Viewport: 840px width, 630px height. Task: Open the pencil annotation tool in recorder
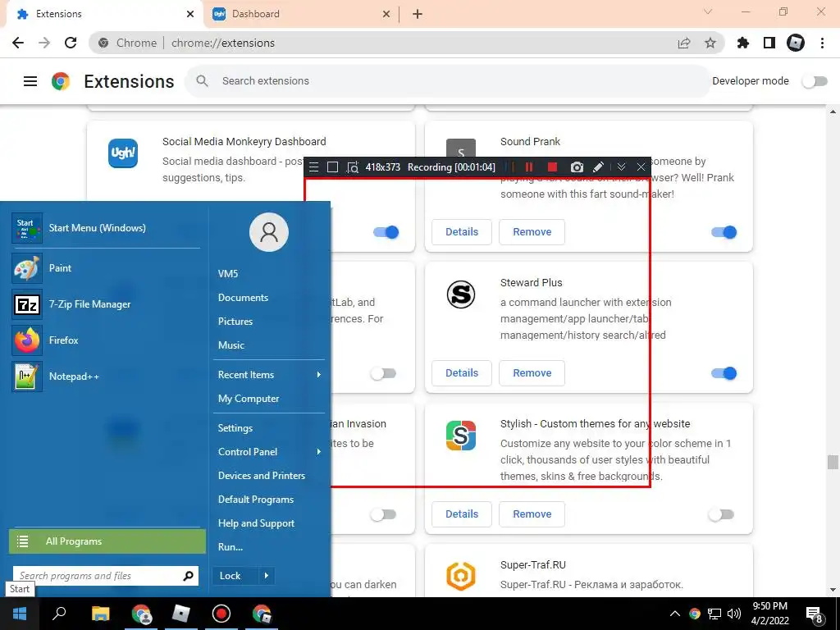coord(598,167)
